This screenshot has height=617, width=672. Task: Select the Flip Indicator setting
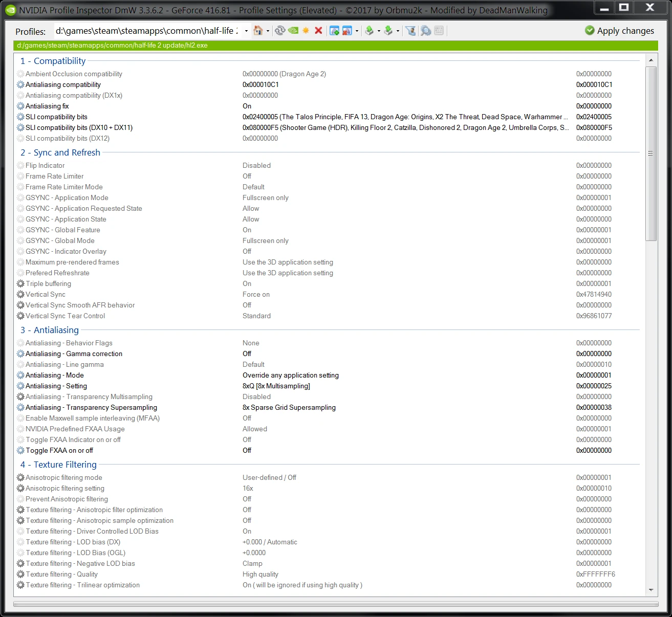(x=45, y=165)
